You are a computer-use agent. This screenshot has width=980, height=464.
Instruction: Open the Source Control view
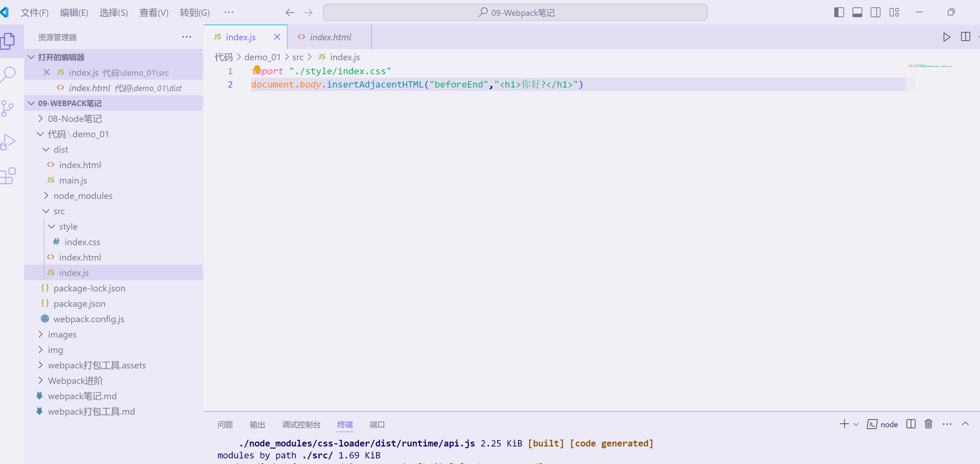tap(8, 109)
